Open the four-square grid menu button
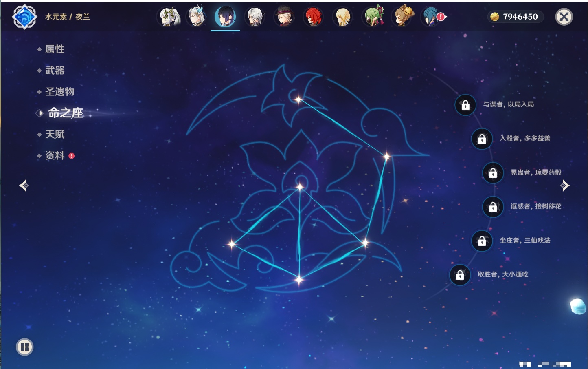This screenshot has width=588, height=369. [24, 347]
